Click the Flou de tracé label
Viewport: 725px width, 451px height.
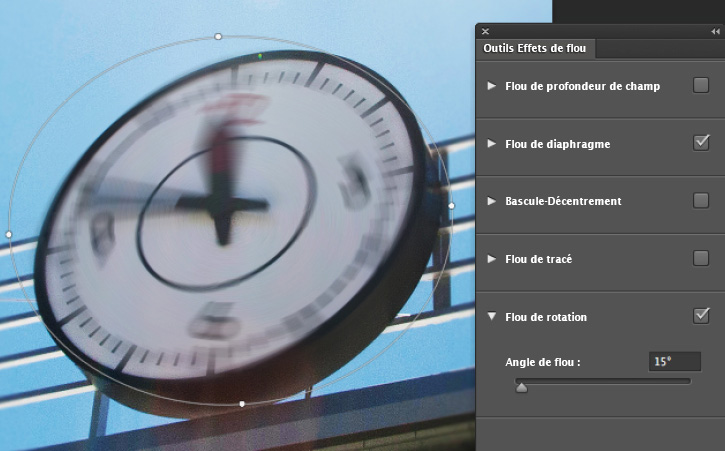539,259
